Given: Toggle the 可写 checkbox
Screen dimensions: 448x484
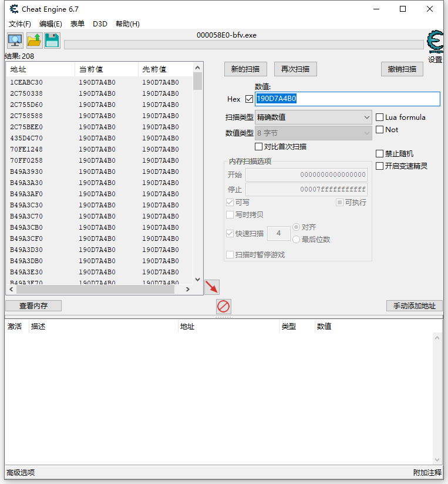Looking at the screenshot, I should [x=230, y=203].
